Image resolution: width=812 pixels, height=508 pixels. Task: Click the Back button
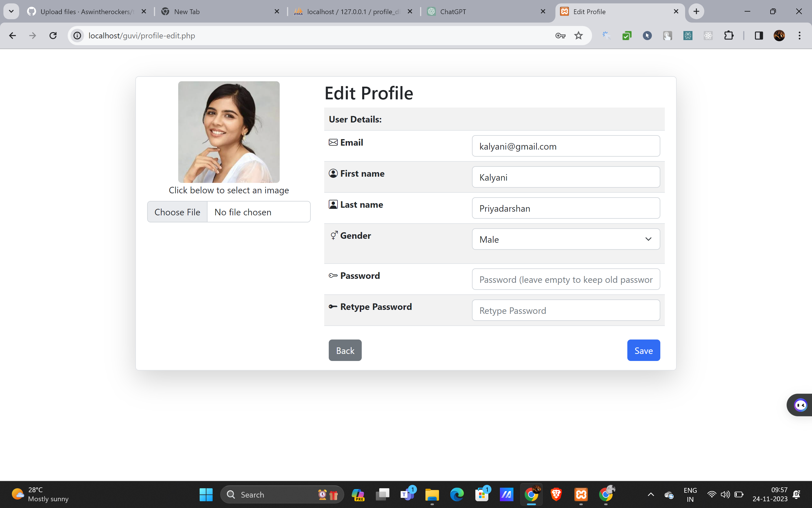[x=345, y=351]
